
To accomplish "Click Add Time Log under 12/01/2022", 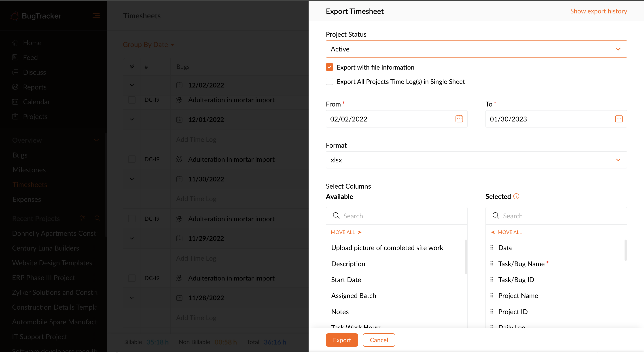I will [x=196, y=139].
